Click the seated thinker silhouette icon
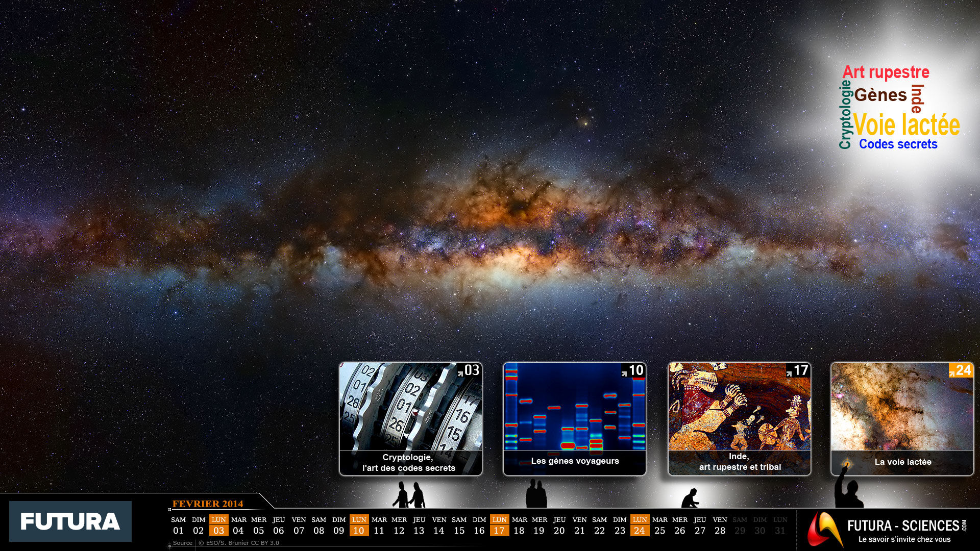Image resolution: width=980 pixels, height=551 pixels. tap(690, 498)
